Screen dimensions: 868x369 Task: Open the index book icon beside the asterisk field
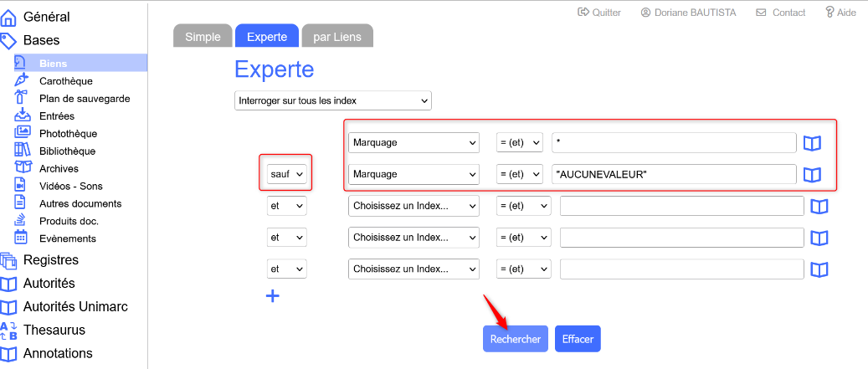pos(812,143)
